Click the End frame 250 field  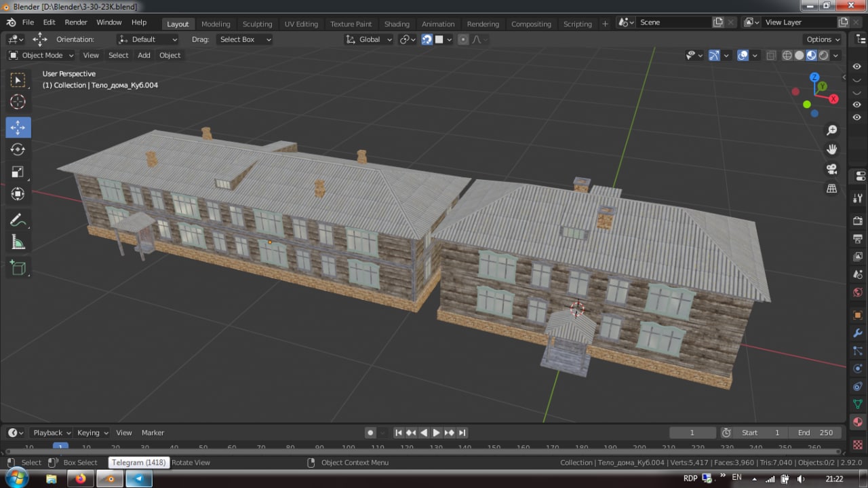tap(814, 432)
